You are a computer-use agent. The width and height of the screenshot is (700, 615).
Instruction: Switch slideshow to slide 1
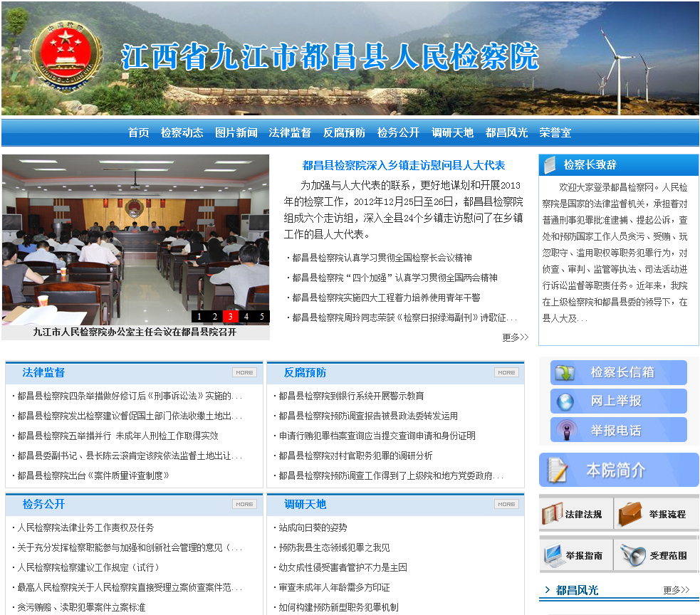[199, 317]
